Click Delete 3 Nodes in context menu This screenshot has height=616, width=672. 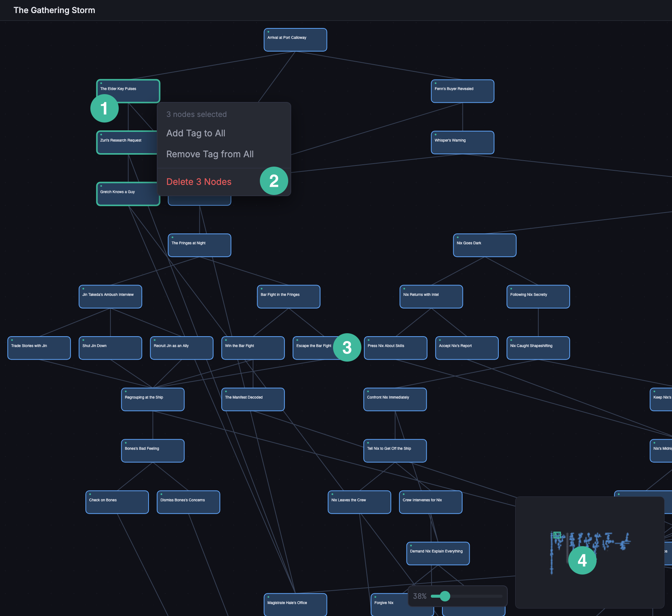[x=224, y=182]
